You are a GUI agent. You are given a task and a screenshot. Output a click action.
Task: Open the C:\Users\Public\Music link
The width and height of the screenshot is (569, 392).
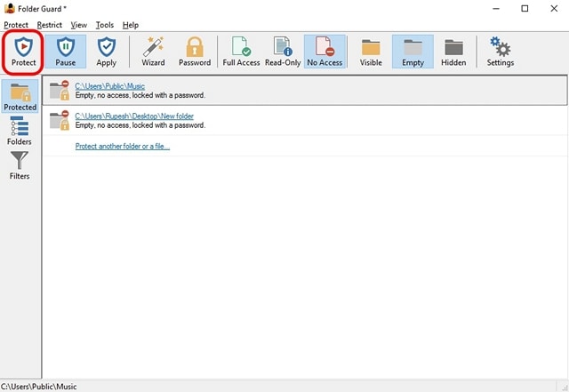tap(110, 86)
